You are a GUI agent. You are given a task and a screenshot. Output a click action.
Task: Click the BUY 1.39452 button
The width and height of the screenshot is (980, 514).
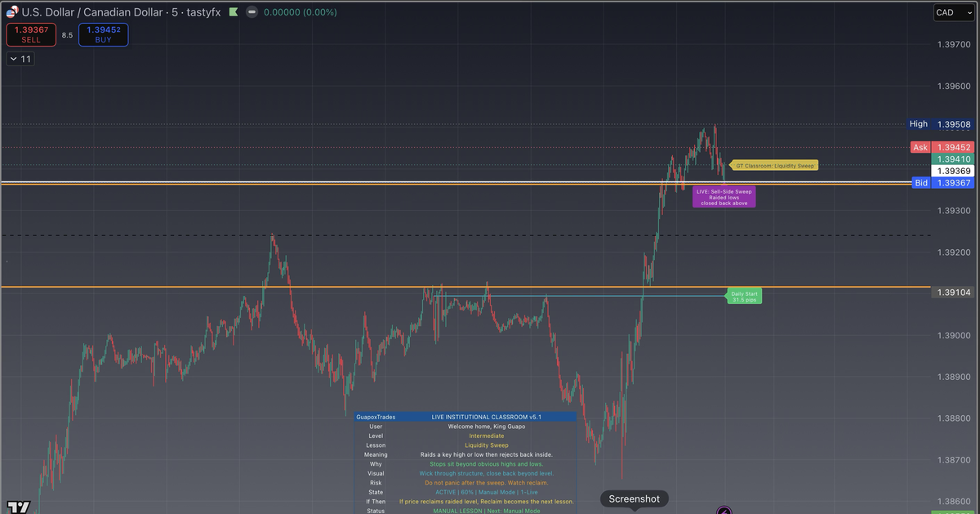tap(103, 34)
